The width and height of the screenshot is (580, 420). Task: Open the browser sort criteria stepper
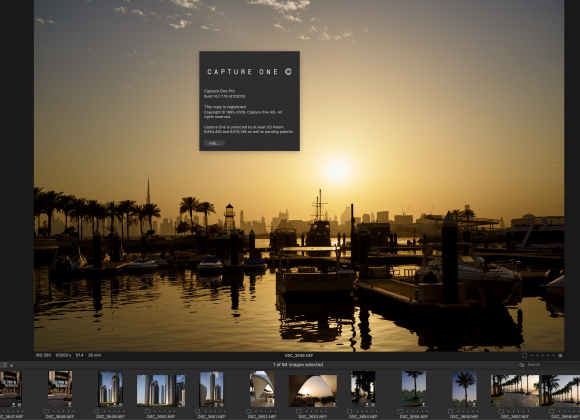click(4, 365)
